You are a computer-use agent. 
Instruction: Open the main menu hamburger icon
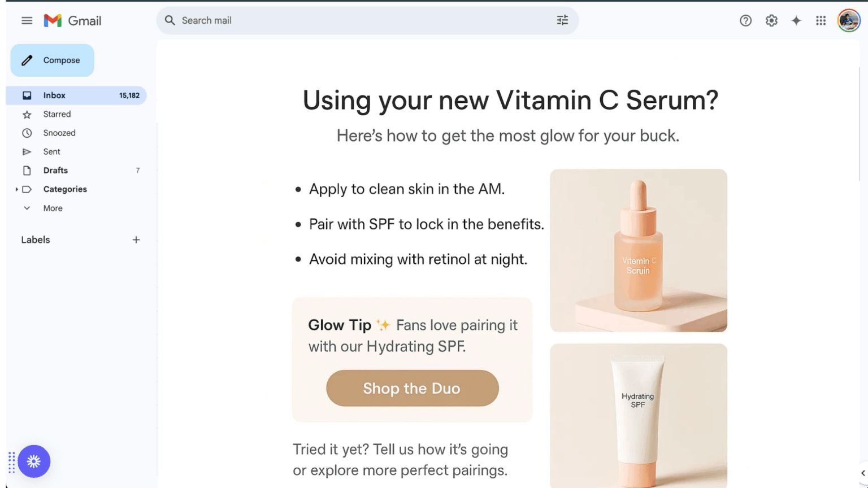(x=27, y=21)
